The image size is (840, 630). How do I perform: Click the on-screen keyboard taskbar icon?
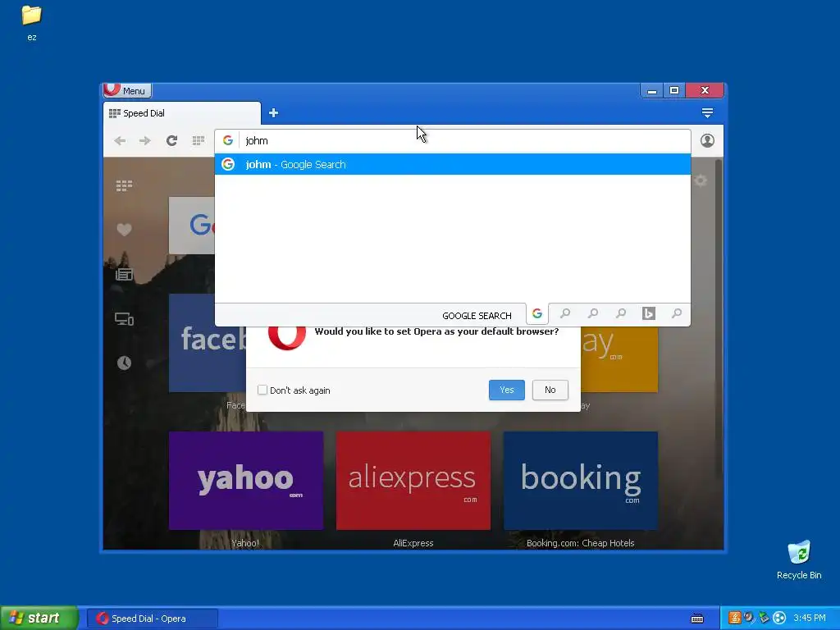[x=697, y=619]
